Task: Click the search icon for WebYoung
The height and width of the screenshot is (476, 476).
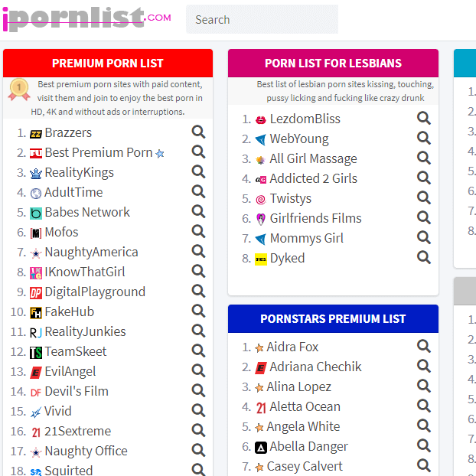Action: pyautogui.click(x=424, y=138)
